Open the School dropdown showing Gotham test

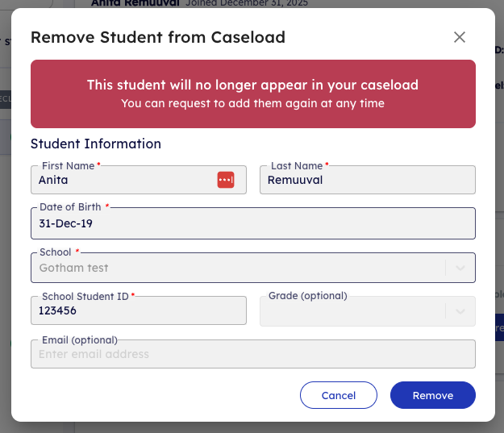pyautogui.click(x=238, y=268)
